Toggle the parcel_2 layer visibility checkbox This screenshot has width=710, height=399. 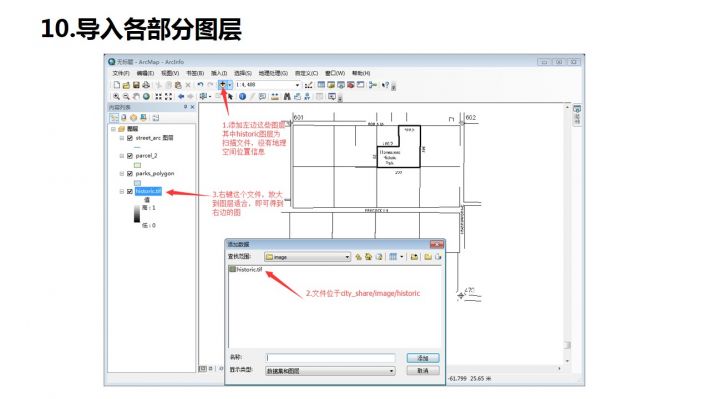point(130,156)
